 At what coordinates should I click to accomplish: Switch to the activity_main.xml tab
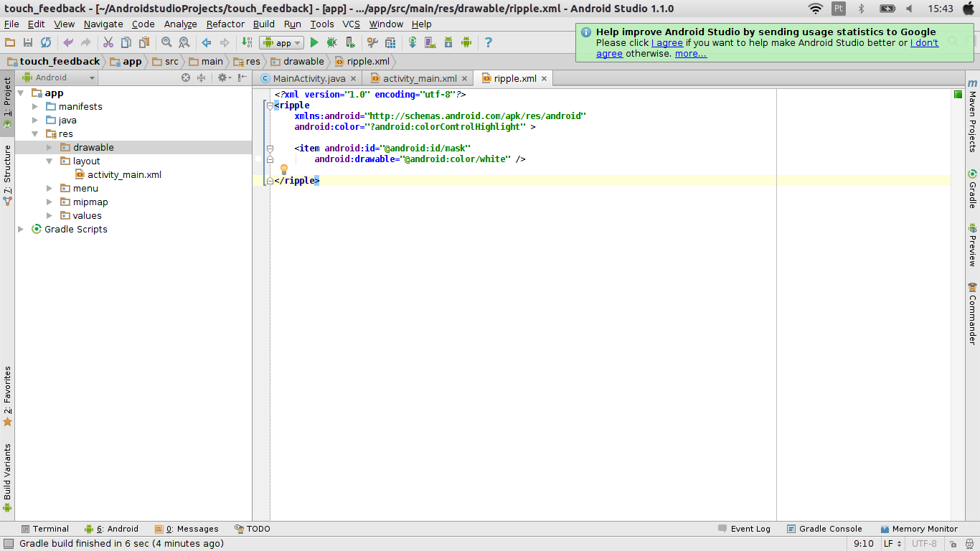click(420, 78)
